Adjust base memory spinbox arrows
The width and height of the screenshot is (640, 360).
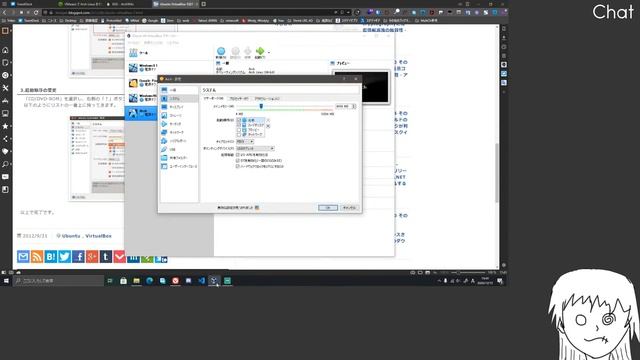click(x=354, y=106)
